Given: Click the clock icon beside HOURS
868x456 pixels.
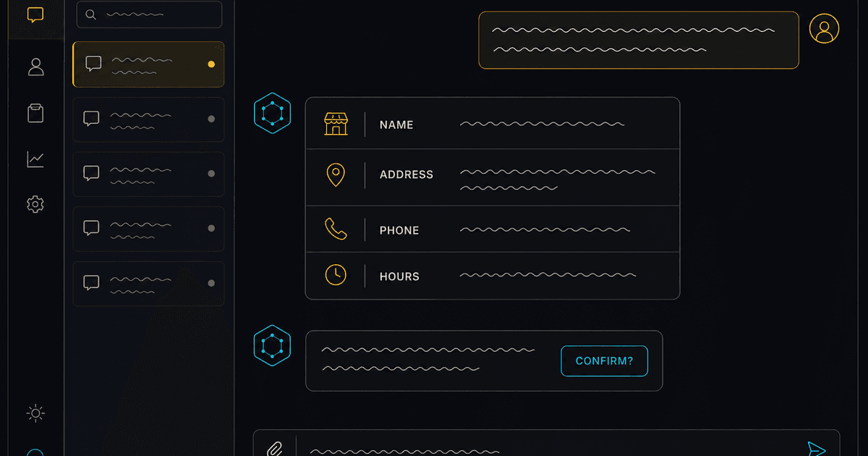Looking at the screenshot, I should [336, 275].
